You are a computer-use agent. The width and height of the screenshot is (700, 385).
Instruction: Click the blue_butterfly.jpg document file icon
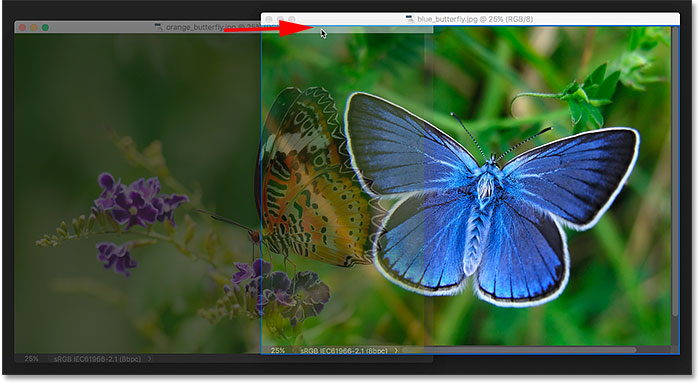click(410, 19)
